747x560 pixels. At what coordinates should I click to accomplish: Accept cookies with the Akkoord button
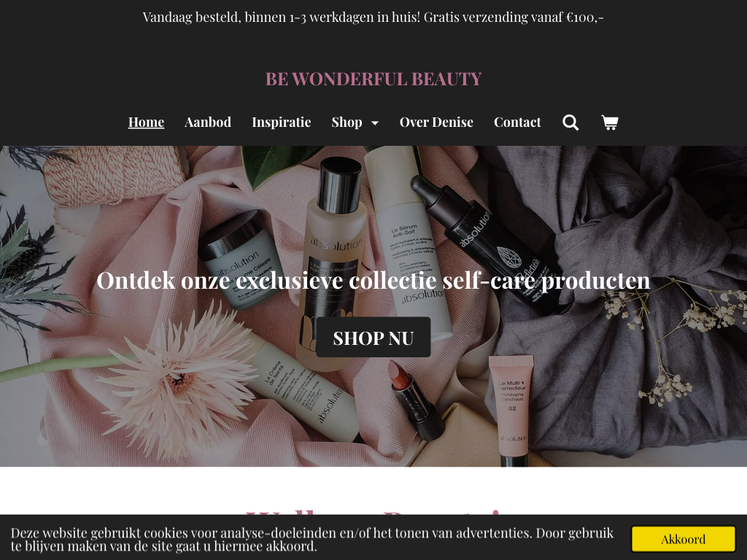click(x=683, y=539)
